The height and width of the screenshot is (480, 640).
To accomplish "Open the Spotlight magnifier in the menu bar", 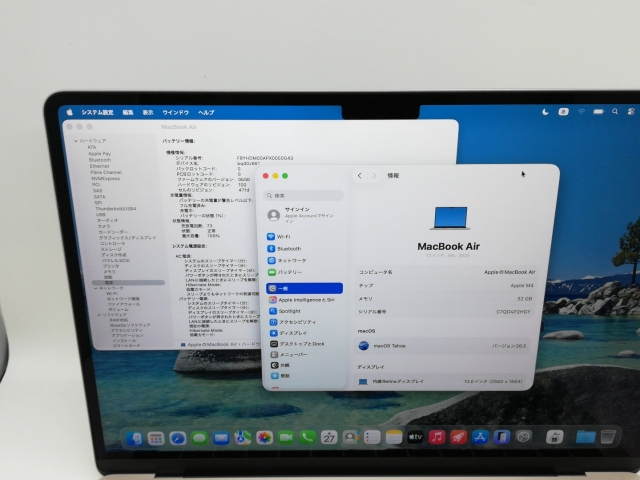I will click(x=615, y=111).
